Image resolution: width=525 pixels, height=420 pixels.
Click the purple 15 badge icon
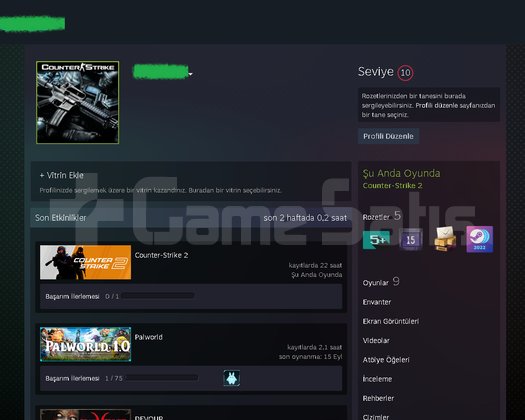click(411, 239)
